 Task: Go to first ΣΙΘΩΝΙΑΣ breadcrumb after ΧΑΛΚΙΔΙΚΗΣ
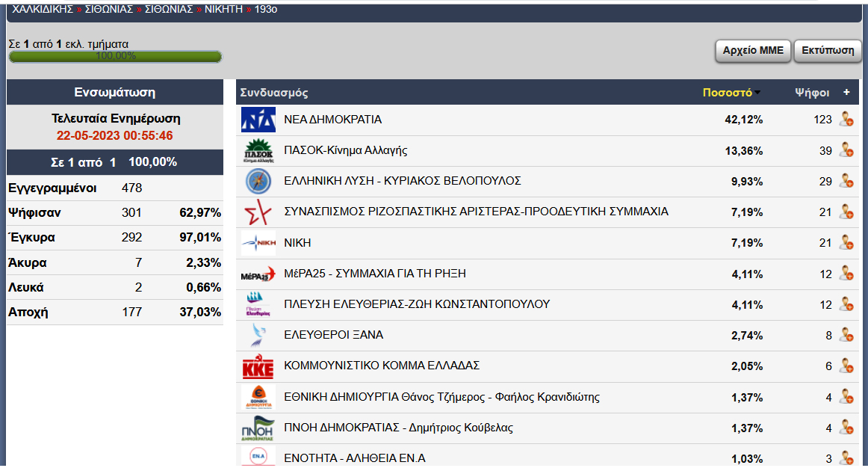(108, 10)
